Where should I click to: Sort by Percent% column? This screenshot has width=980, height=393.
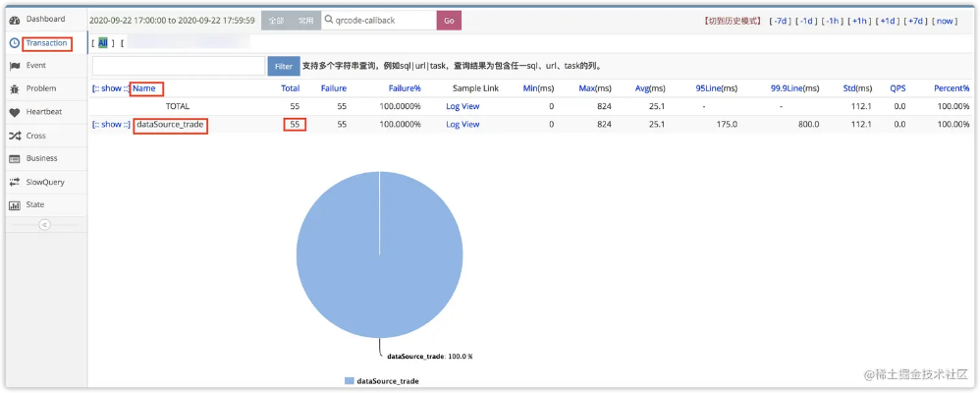tap(952, 88)
